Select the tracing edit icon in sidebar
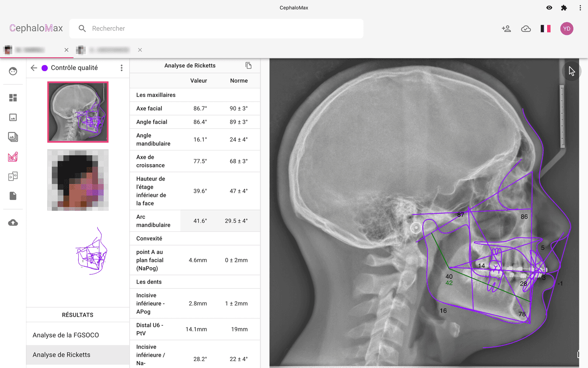 pyautogui.click(x=13, y=157)
